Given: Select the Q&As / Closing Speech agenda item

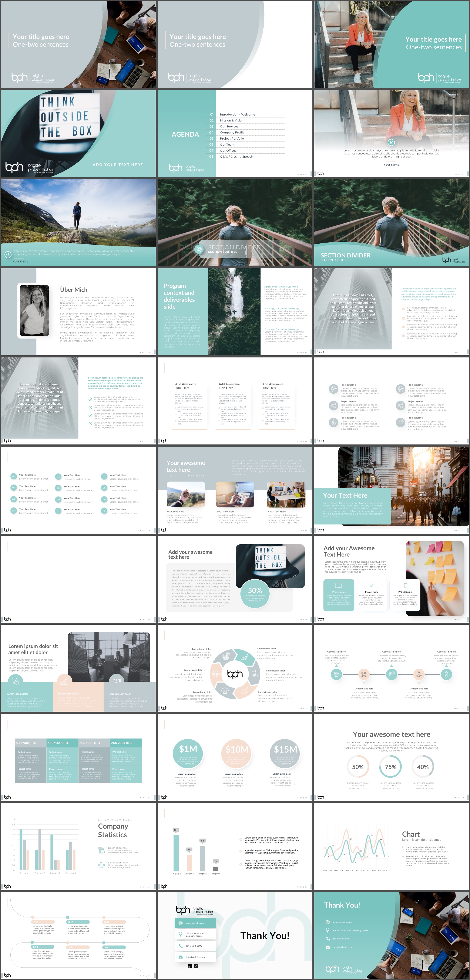Looking at the screenshot, I should click(236, 156).
